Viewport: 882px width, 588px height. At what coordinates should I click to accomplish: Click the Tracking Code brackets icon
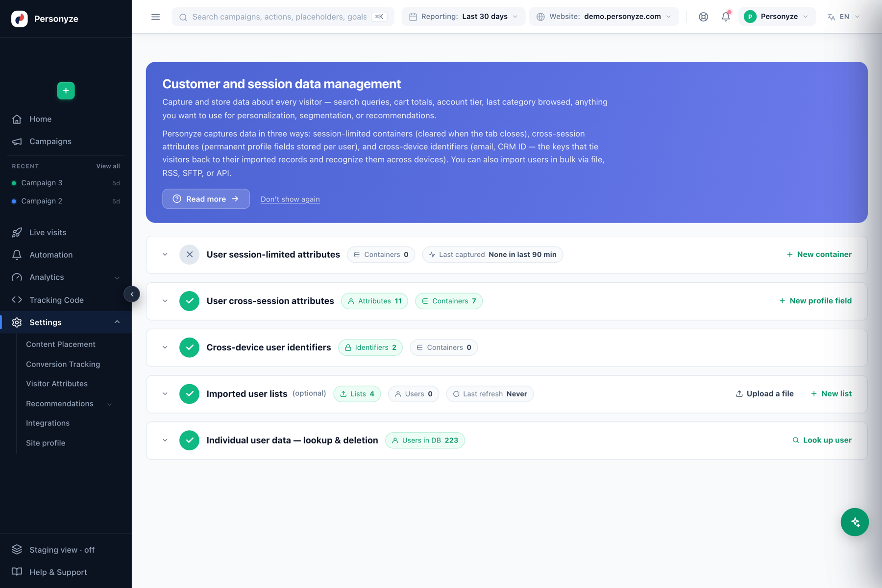coord(17,300)
